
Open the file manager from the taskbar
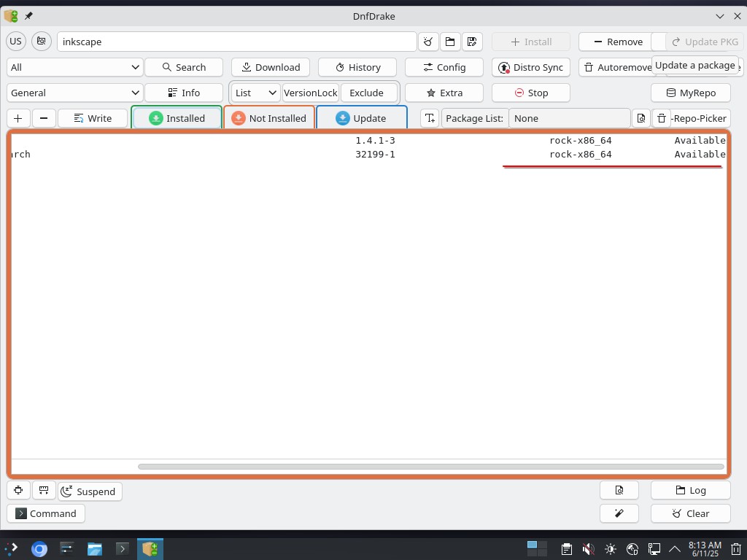pos(94,549)
